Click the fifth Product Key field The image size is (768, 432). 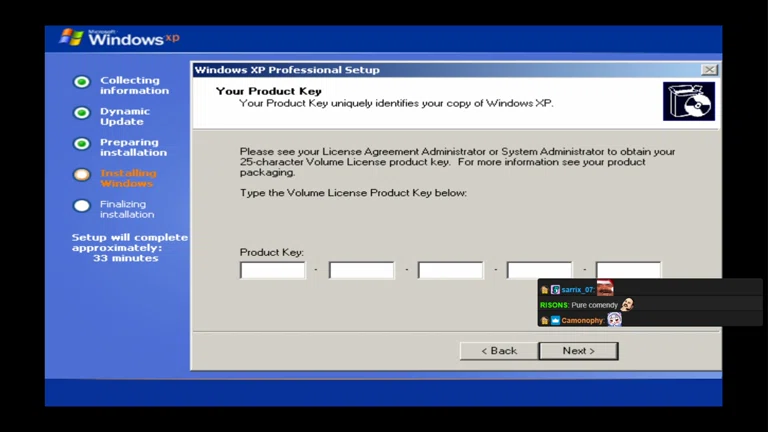pyautogui.click(x=628, y=270)
